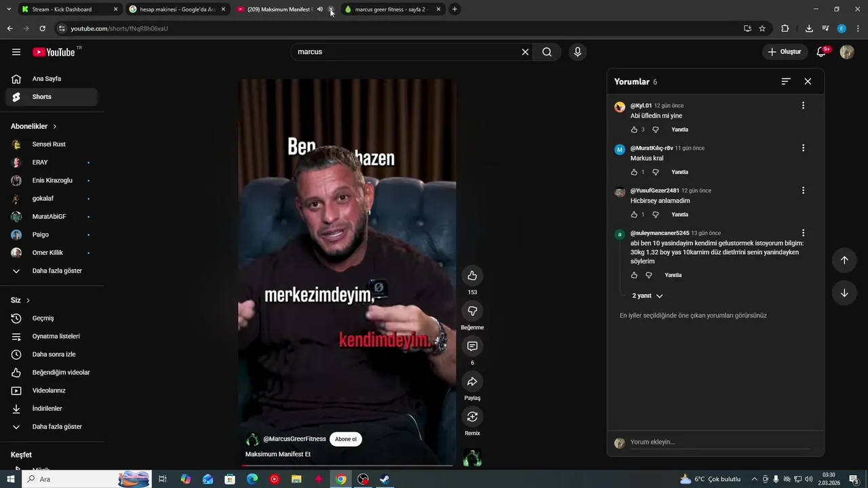The width and height of the screenshot is (868, 488).
Task: Click the magnifier search button
Action: click(x=547, y=52)
